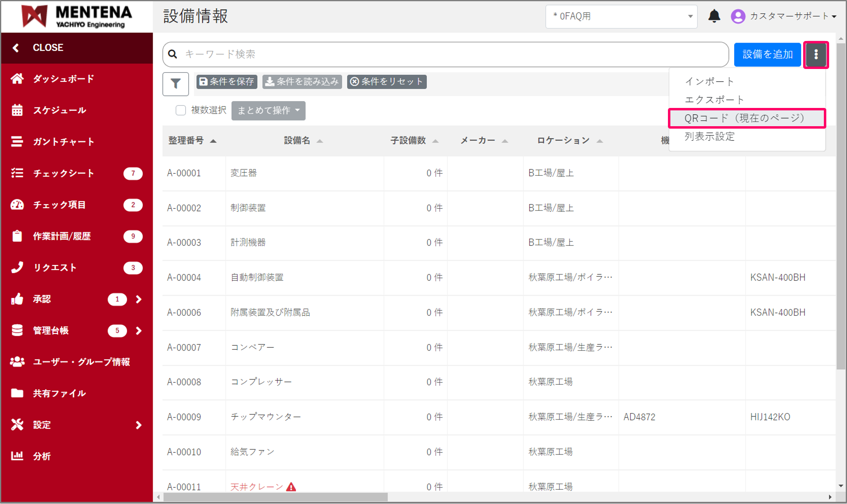Image resolution: width=847 pixels, height=504 pixels.
Task: Open スケジュール calendar icon in sidebar
Action: 17,110
